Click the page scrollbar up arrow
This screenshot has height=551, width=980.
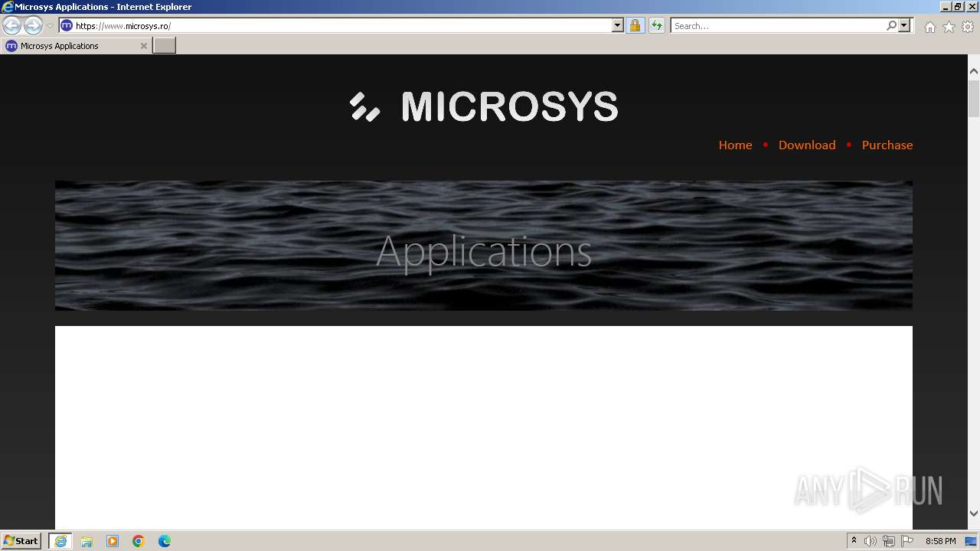974,71
